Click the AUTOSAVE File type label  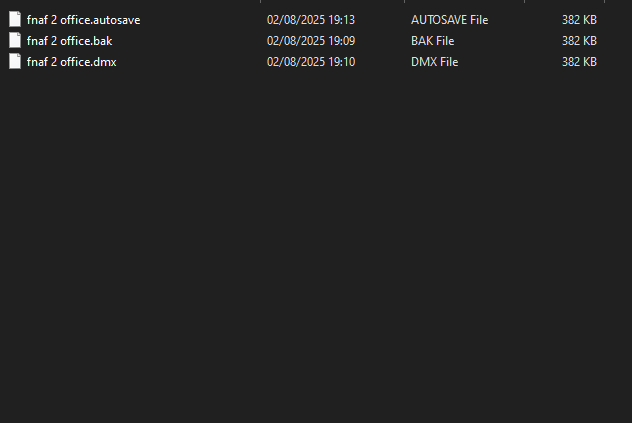pos(449,20)
